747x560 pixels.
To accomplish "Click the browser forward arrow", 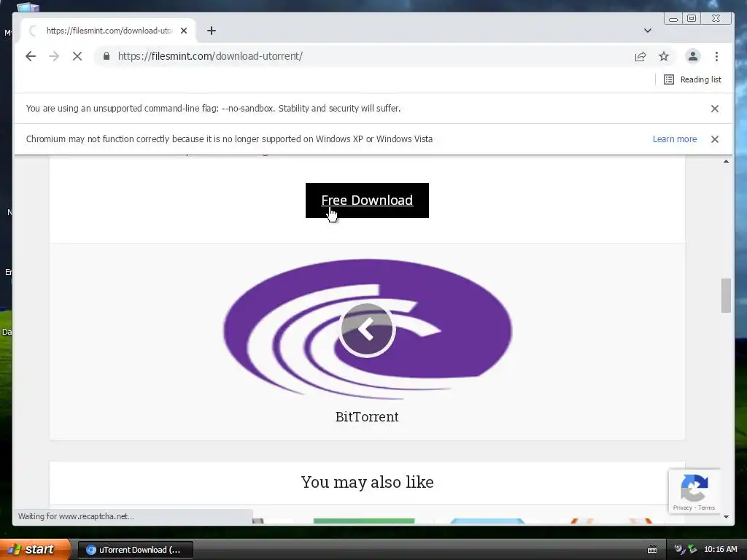I will 54,56.
